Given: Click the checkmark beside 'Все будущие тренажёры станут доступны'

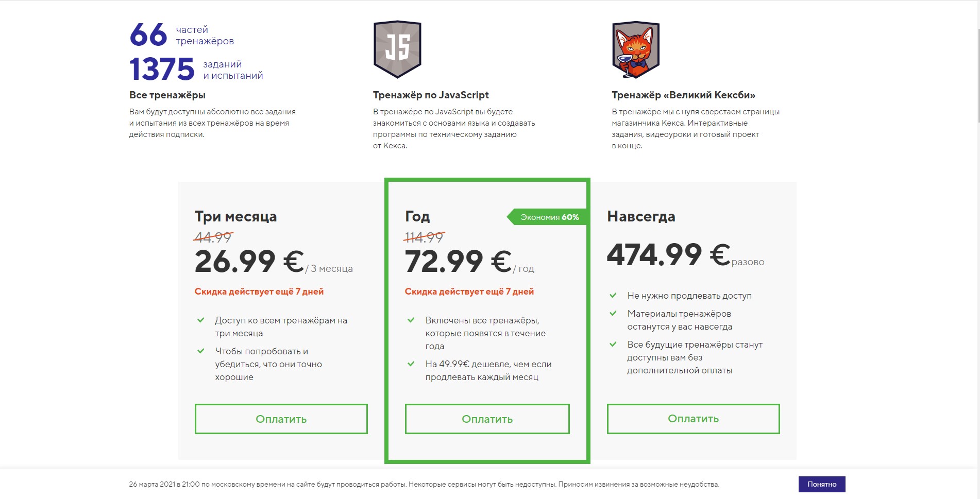Looking at the screenshot, I should pyautogui.click(x=613, y=345).
